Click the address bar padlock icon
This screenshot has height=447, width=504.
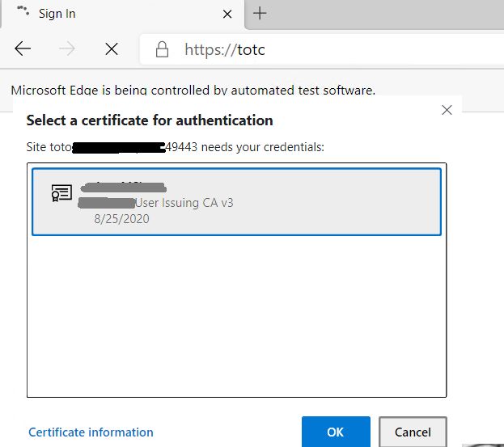tap(162, 49)
